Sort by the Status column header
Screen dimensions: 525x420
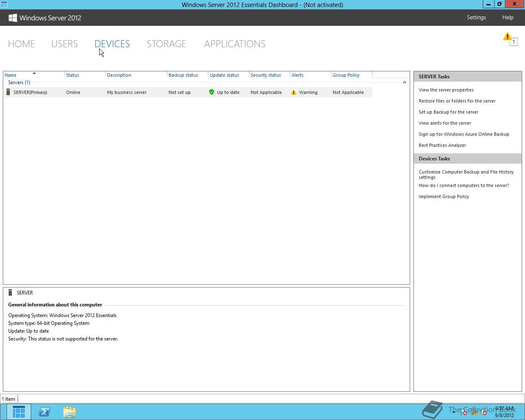[x=85, y=75]
